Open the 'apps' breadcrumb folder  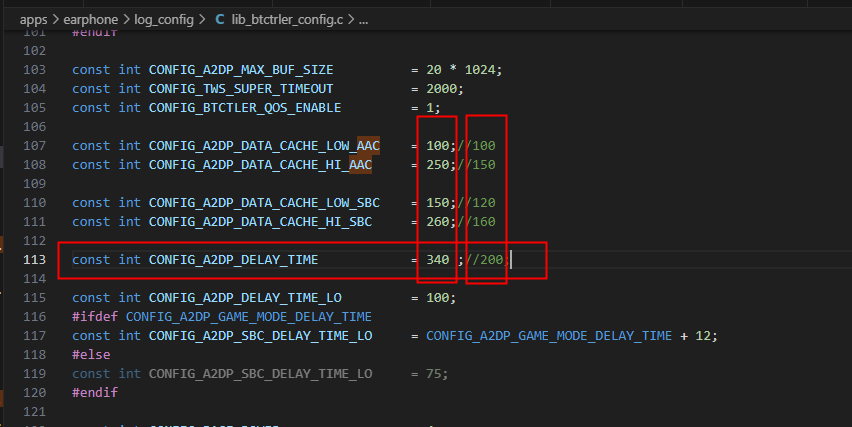coord(33,20)
